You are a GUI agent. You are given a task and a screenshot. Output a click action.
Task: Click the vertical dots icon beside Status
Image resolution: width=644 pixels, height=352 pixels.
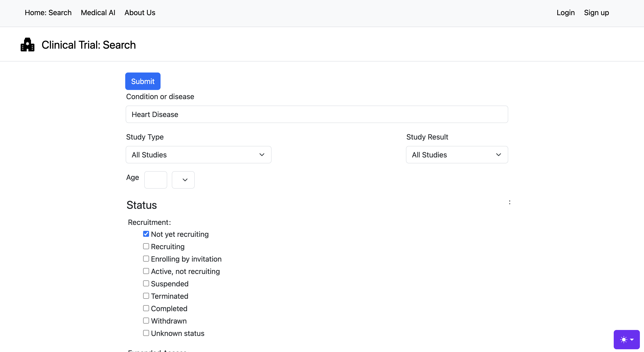click(510, 202)
